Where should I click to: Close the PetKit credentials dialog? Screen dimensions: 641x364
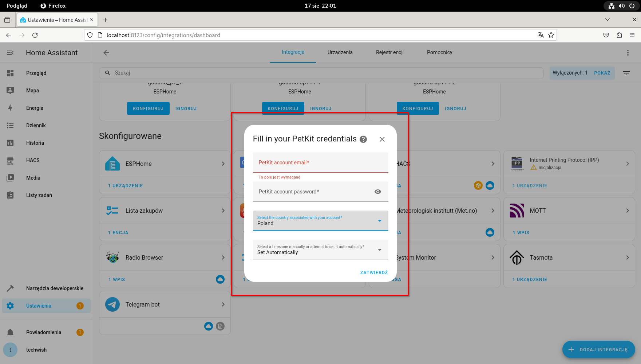[382, 139]
